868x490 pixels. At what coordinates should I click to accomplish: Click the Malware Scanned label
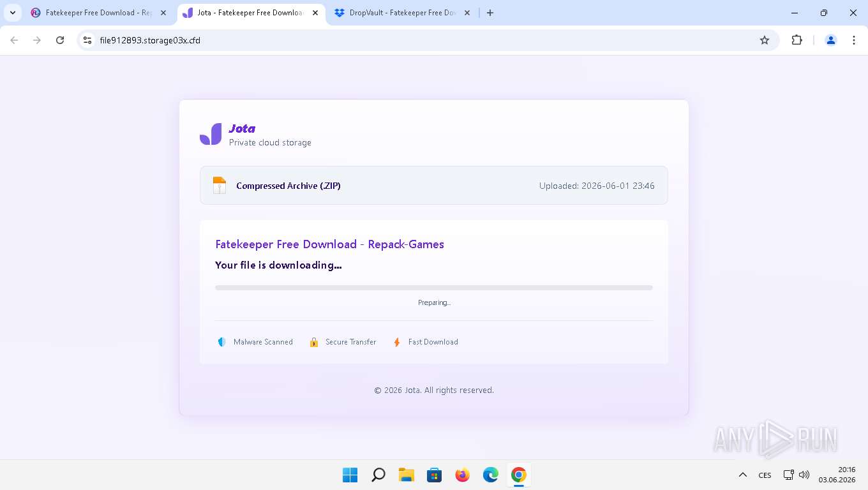(263, 342)
